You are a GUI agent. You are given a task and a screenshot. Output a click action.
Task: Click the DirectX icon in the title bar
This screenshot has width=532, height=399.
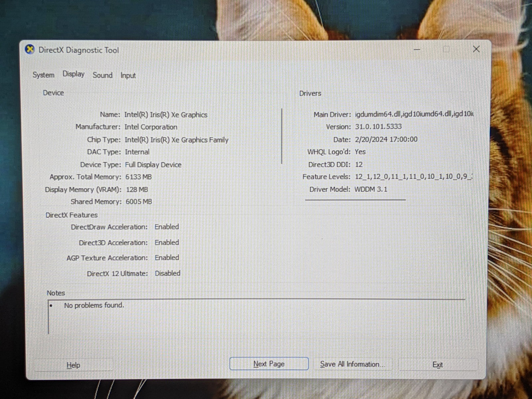30,50
